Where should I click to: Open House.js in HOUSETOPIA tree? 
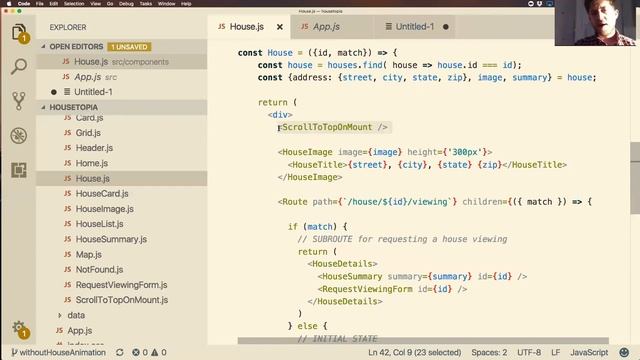point(122,178)
